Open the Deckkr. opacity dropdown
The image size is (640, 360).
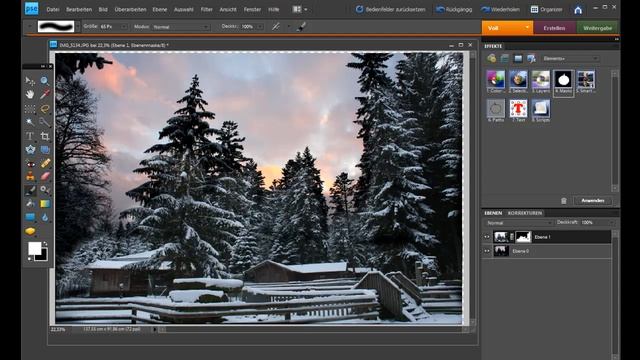coord(260,27)
